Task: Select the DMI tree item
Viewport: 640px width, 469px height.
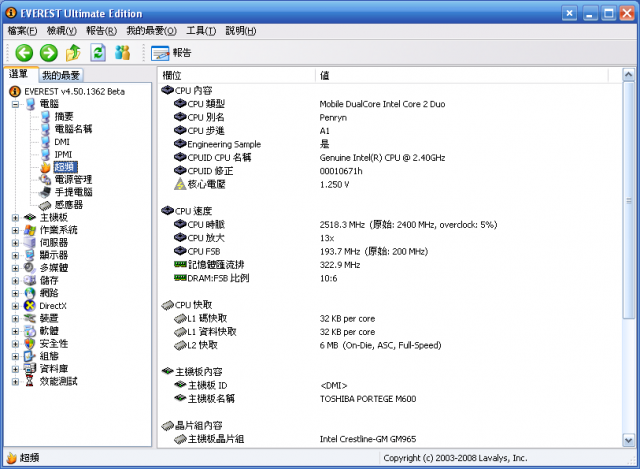Action: point(62,142)
